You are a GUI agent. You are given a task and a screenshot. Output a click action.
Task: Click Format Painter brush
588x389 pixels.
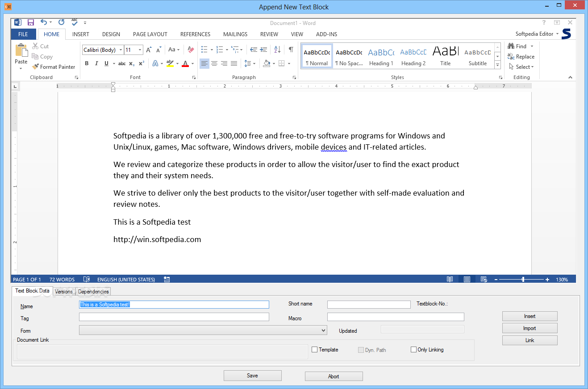(x=54, y=67)
